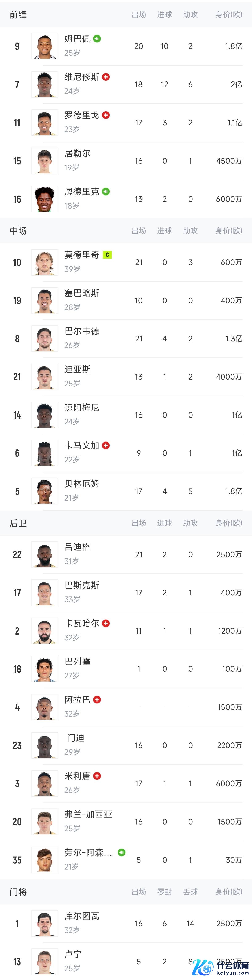
Task: Tap the injury cross next to 阿拉巴
Action: point(97,699)
